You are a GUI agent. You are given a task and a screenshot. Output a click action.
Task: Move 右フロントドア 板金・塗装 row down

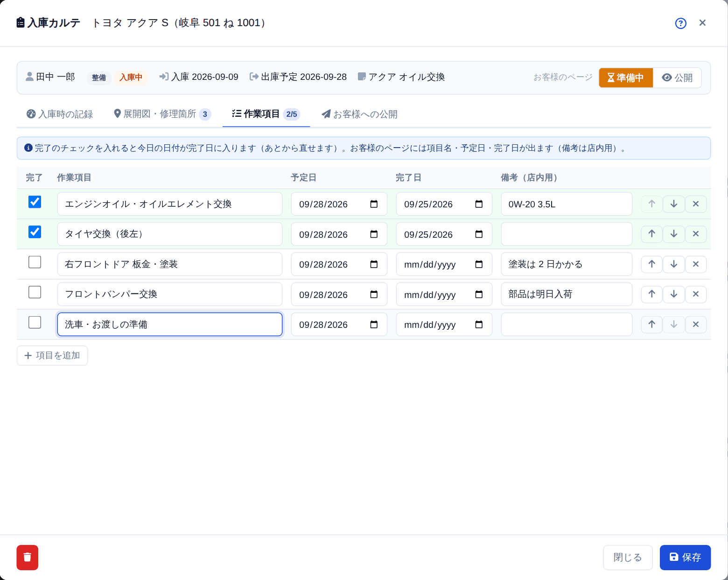[674, 264]
